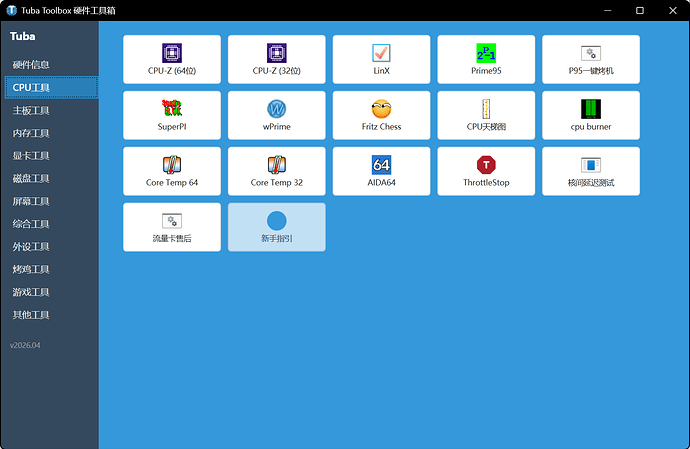Open the LinX stress test
The height and width of the screenshot is (449, 690).
tap(382, 59)
